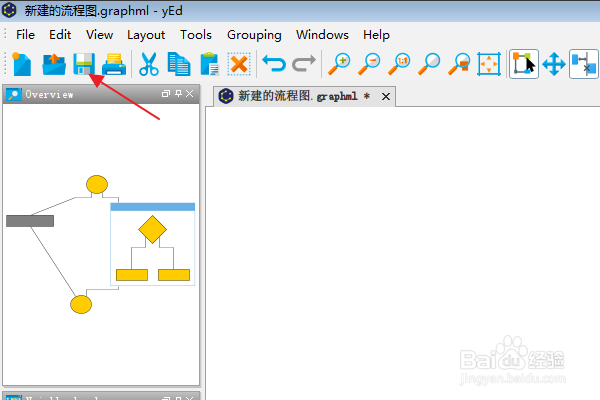
Task: Click the Overview panel magnifier icon
Action: point(14,95)
